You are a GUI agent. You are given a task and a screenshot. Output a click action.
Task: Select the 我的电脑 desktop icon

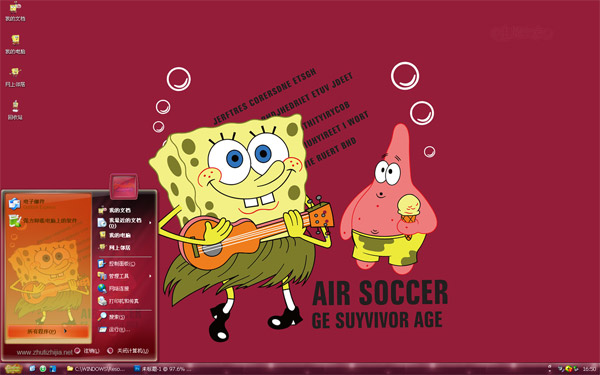click(x=15, y=44)
